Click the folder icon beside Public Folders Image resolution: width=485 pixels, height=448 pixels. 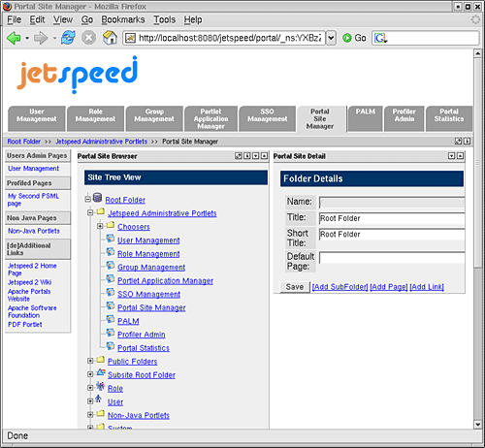coord(101,359)
